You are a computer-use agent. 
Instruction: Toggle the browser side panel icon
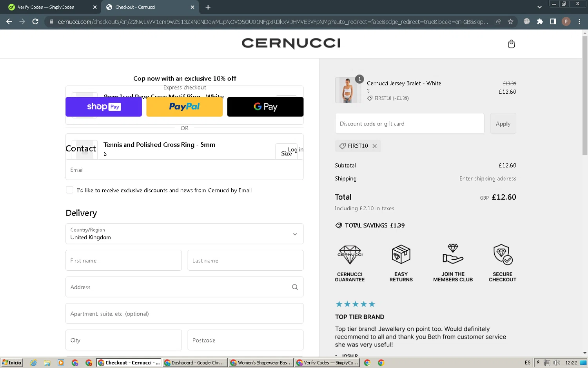[553, 22]
